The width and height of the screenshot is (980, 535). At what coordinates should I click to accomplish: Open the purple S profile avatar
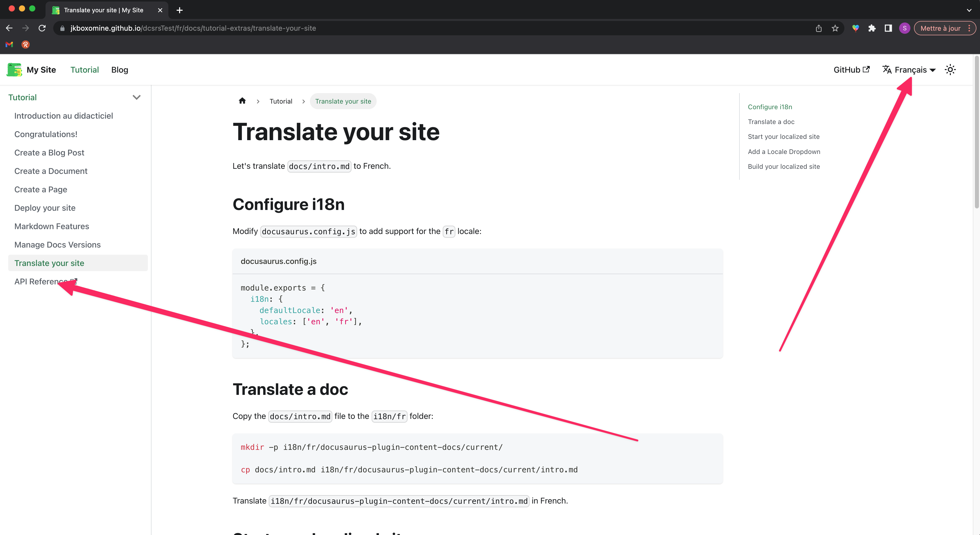[x=905, y=28]
